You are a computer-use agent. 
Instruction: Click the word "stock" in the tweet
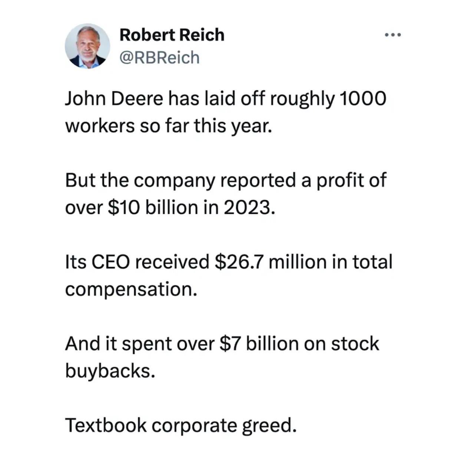(355, 344)
